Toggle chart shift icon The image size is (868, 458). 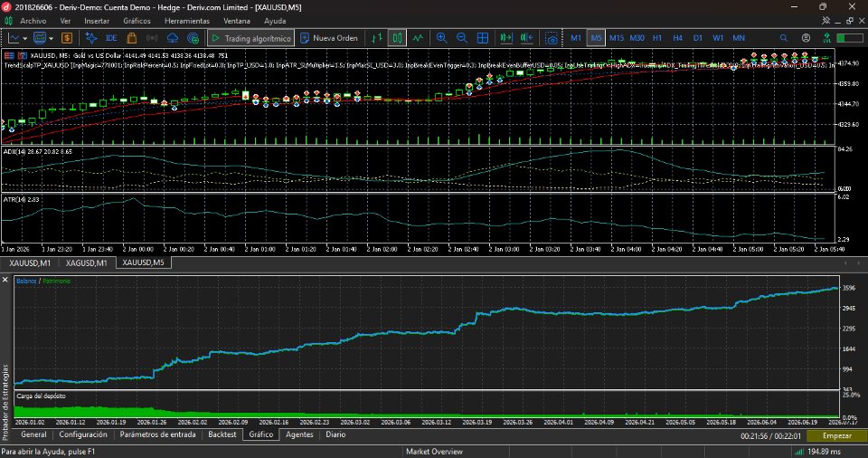tap(526, 38)
